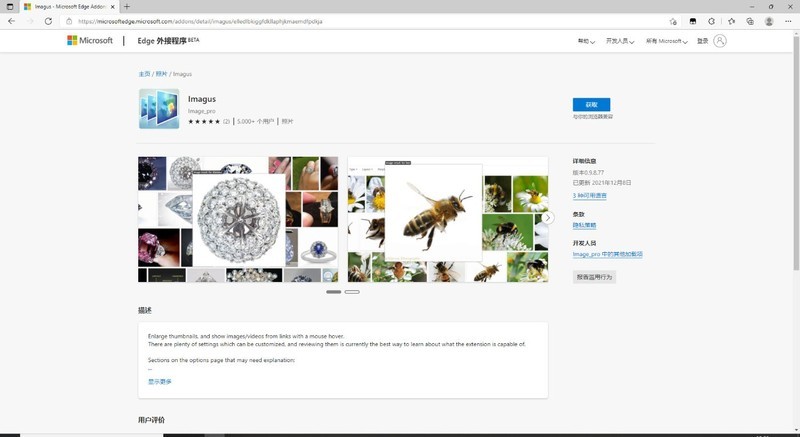Click the 照片 category next to user count
This screenshot has width=800, height=437.
point(287,121)
